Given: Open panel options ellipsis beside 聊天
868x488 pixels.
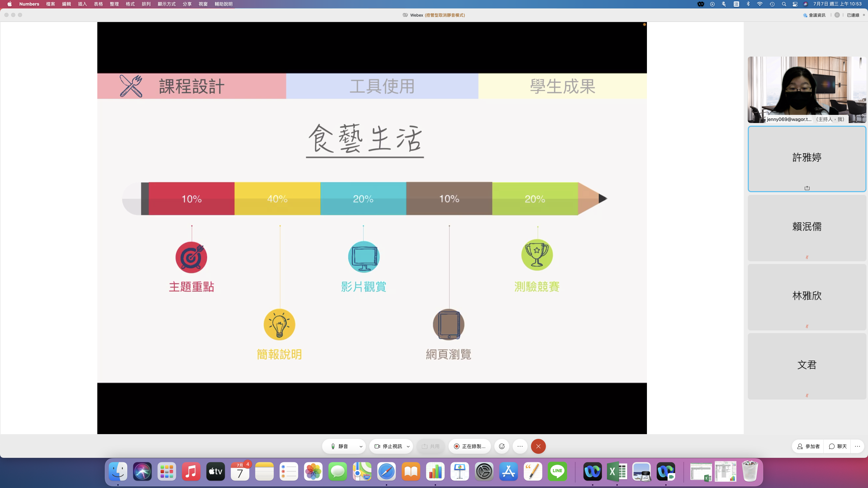Looking at the screenshot, I should (x=857, y=446).
